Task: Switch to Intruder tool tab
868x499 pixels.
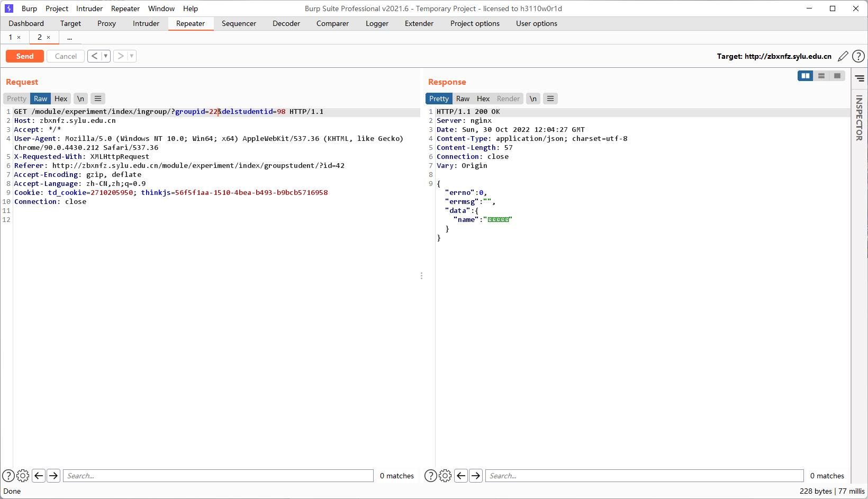Action: pyautogui.click(x=146, y=23)
